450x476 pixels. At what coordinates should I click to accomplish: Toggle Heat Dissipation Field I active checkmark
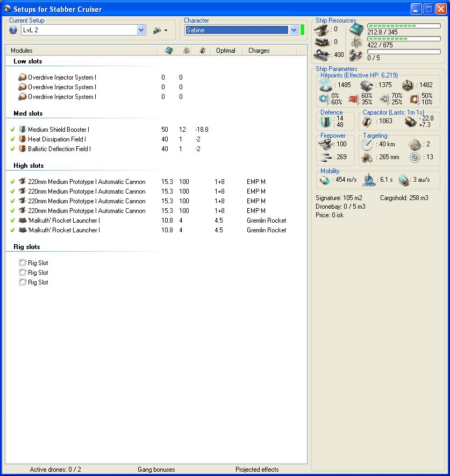coord(12,139)
